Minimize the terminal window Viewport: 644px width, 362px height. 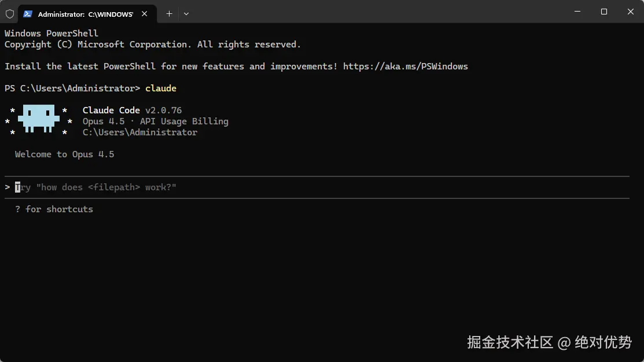577,12
